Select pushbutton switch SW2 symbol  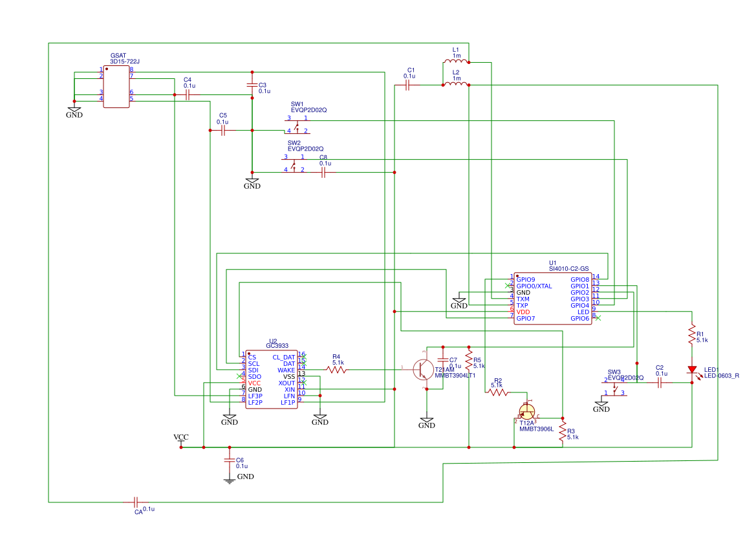pyautogui.click(x=294, y=165)
